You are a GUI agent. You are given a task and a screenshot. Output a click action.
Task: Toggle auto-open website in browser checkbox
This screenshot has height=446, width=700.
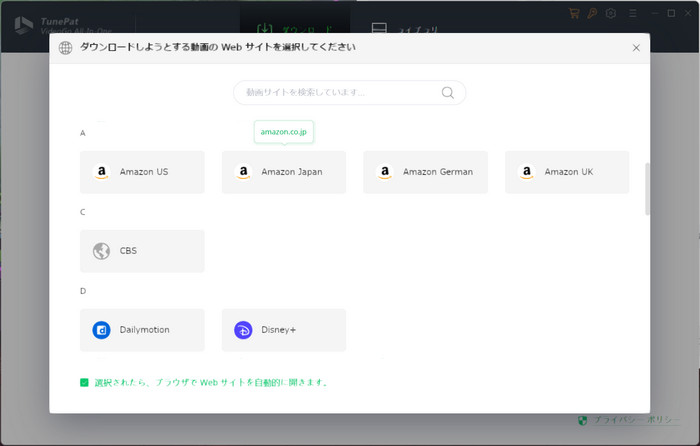coord(84,383)
